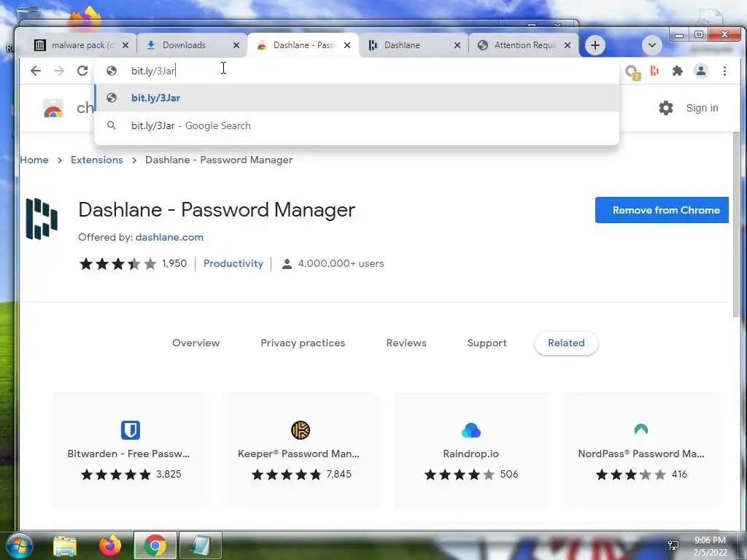
Task: Go to Extensions breadcrumb link
Action: click(97, 160)
